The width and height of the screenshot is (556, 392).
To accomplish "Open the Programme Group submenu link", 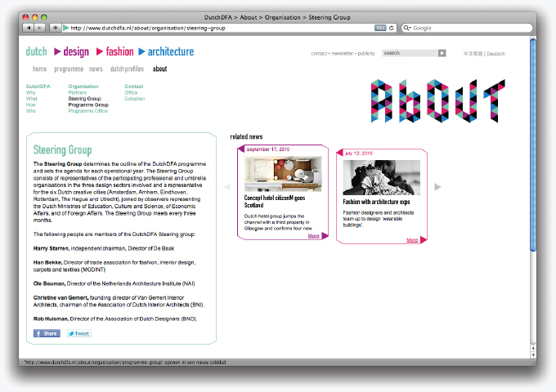I will click(88, 105).
